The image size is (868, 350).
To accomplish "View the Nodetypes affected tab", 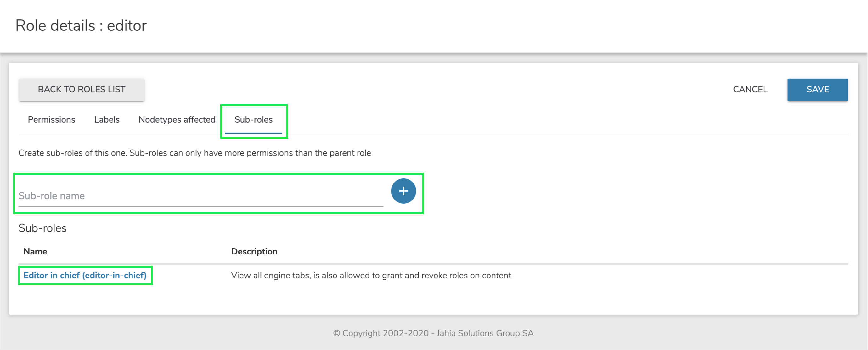I will 177,119.
